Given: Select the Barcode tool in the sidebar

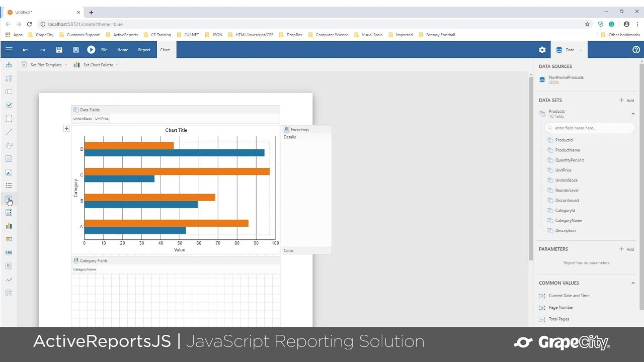Looking at the screenshot, I should point(9,253).
